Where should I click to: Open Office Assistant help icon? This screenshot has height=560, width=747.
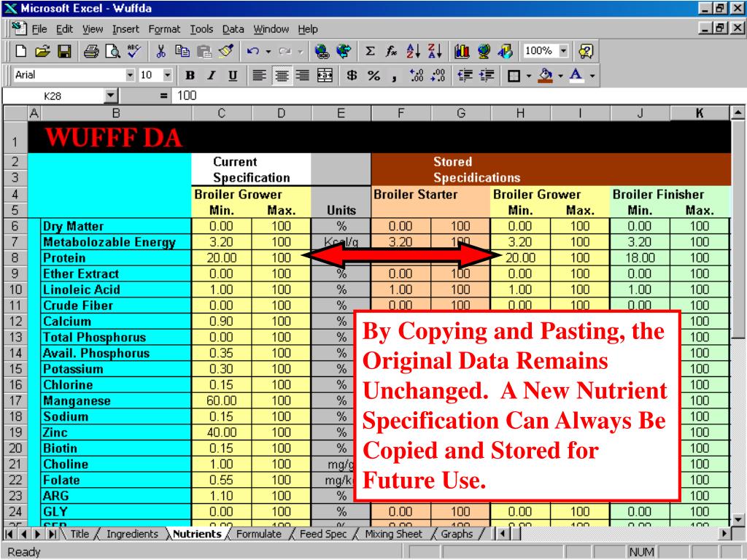pos(586,51)
